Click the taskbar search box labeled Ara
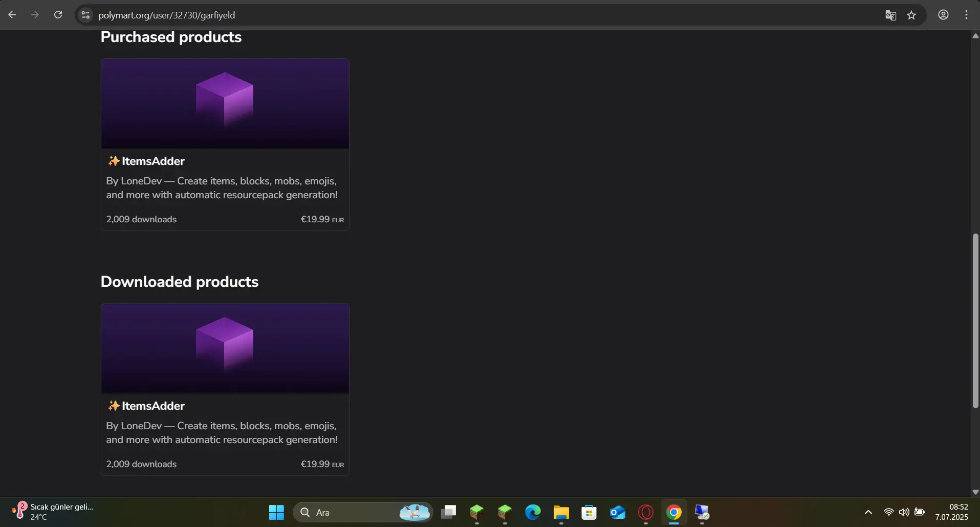 363,512
